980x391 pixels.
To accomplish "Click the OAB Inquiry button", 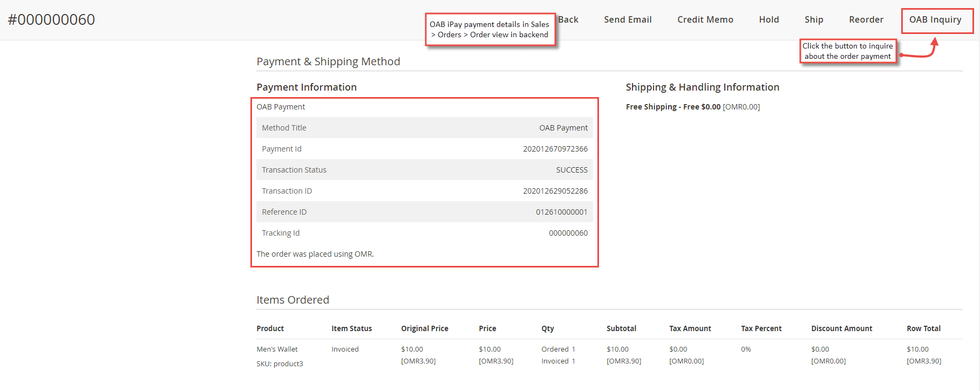I will 935,20.
